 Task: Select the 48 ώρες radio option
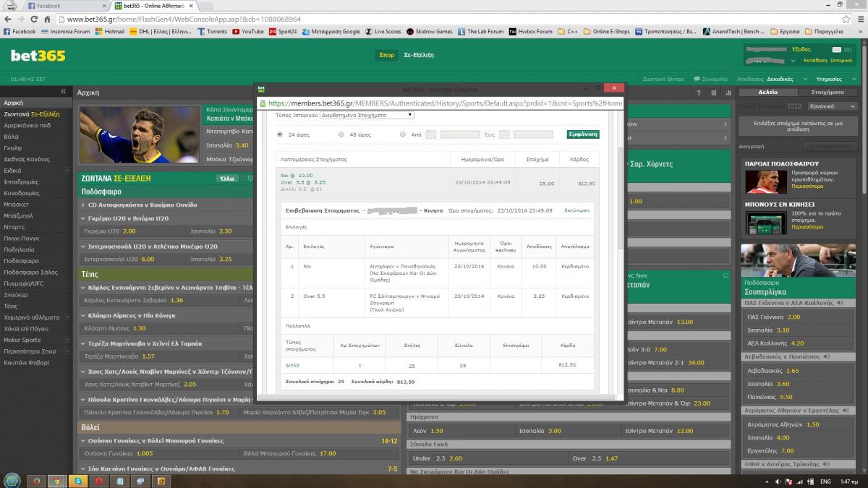point(341,134)
